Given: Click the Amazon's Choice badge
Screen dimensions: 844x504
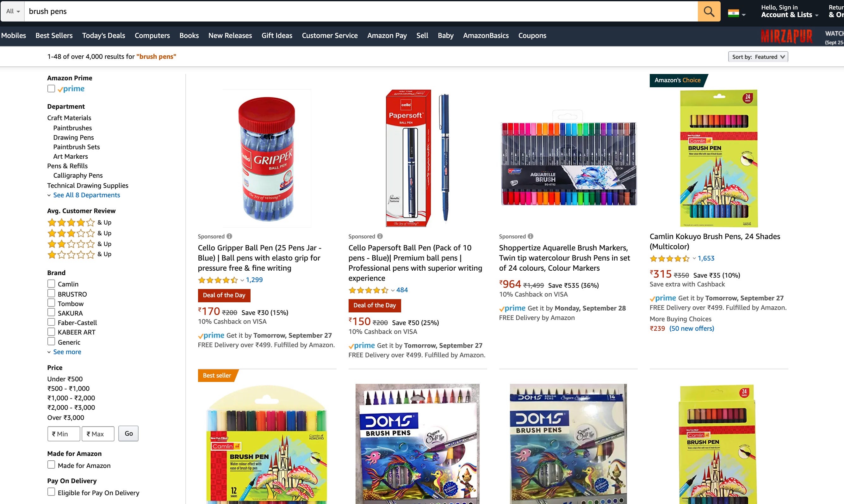Looking at the screenshot, I should point(678,80).
